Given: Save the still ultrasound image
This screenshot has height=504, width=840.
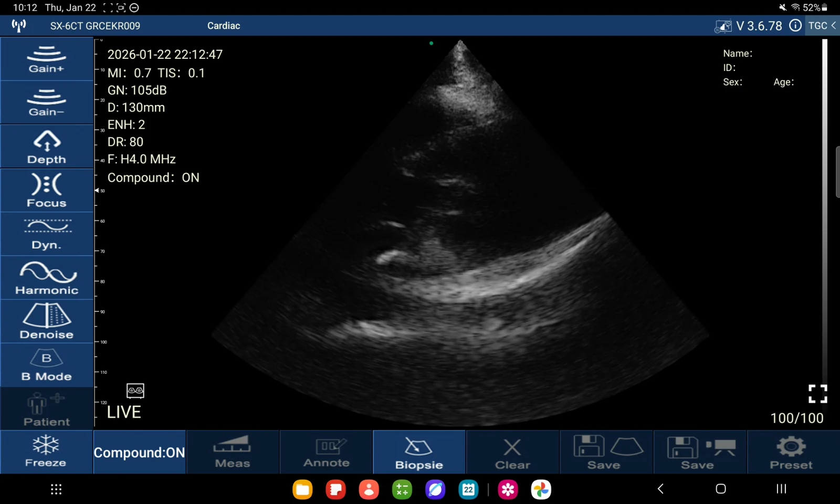Looking at the screenshot, I should [606, 452].
